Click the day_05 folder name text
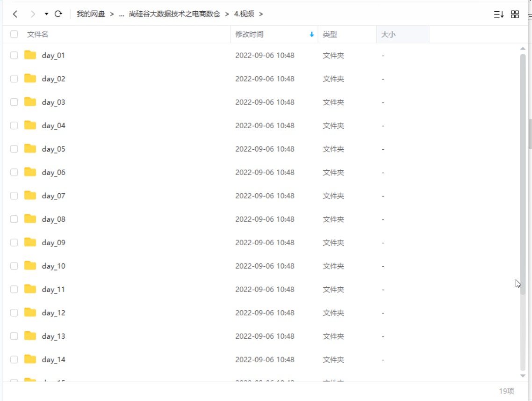The image size is (532, 401). [x=54, y=149]
